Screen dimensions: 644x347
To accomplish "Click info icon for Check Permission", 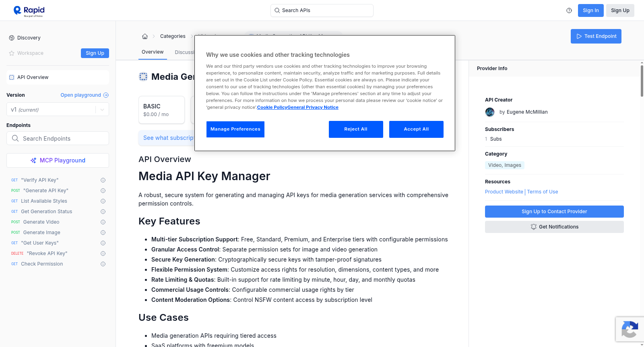I will [x=103, y=264].
